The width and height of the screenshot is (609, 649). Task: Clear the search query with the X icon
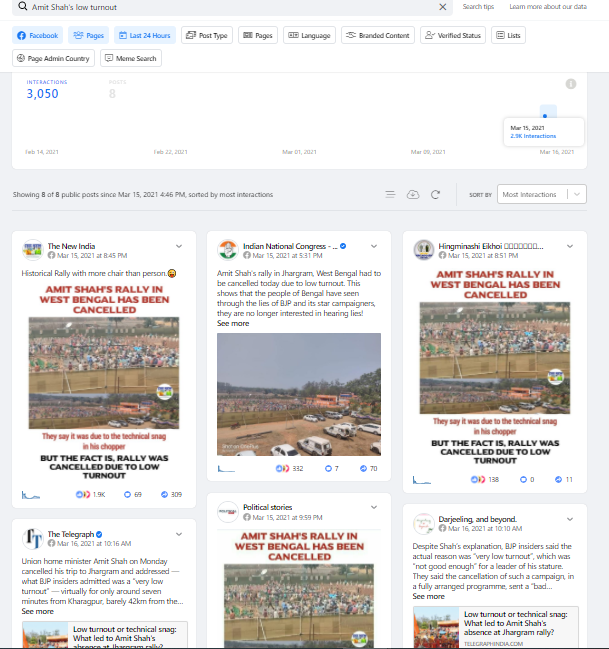pyautogui.click(x=443, y=7)
